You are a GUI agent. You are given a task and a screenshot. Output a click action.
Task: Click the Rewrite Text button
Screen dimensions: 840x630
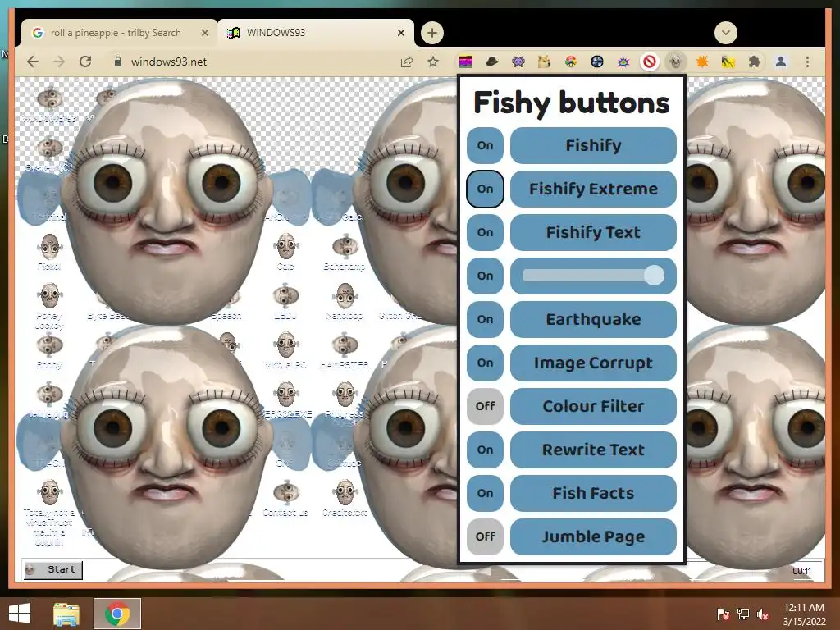pos(593,450)
